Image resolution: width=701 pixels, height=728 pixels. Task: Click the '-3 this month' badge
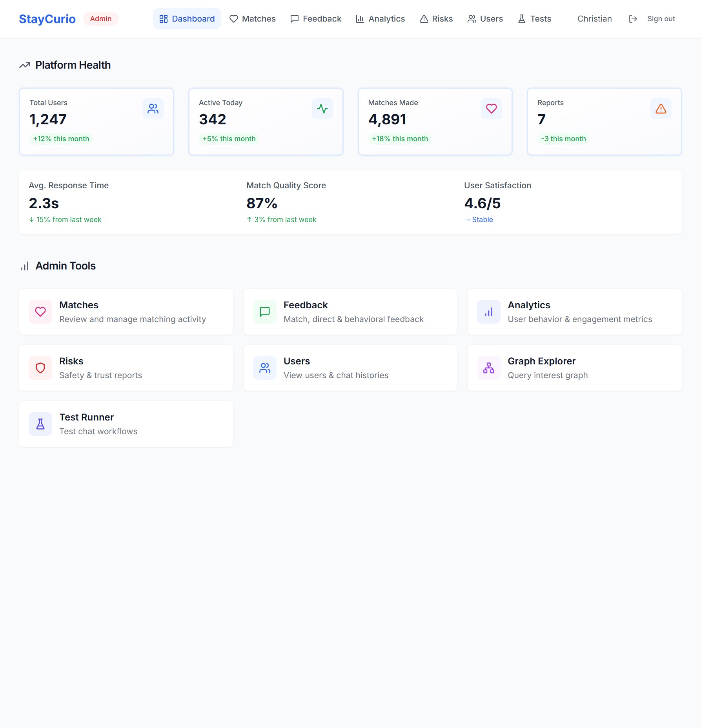point(563,139)
